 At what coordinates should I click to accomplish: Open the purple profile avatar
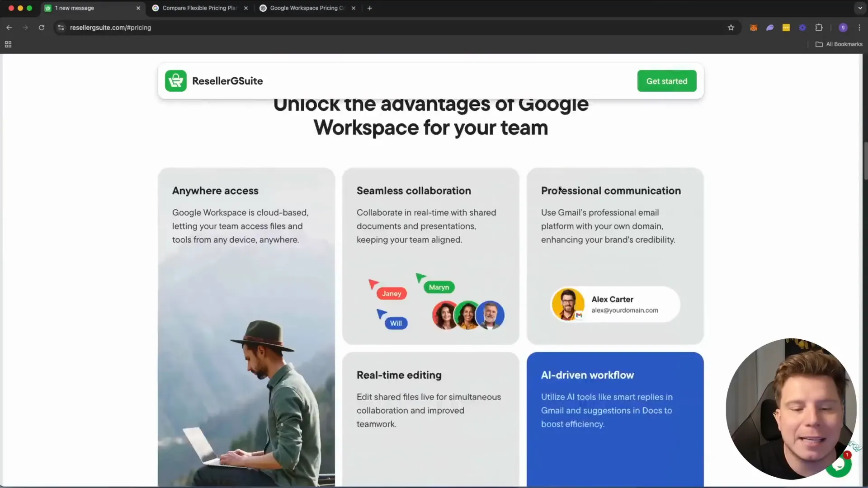[x=843, y=28]
